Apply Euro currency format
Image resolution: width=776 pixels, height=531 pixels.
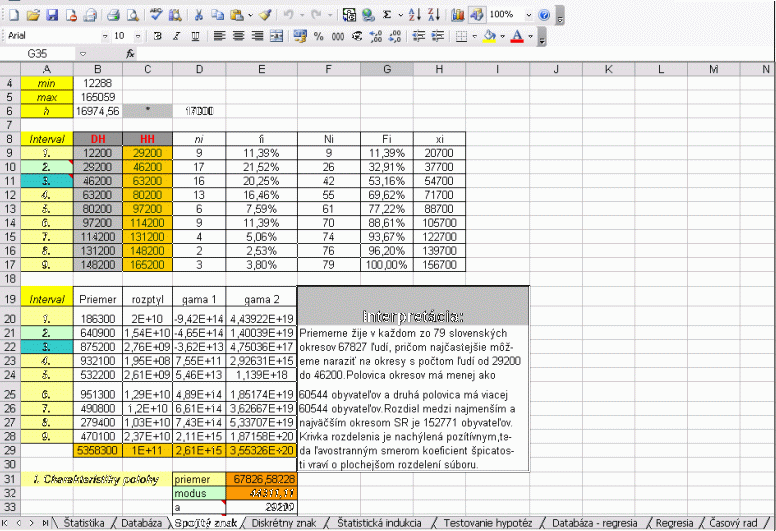coord(357,36)
